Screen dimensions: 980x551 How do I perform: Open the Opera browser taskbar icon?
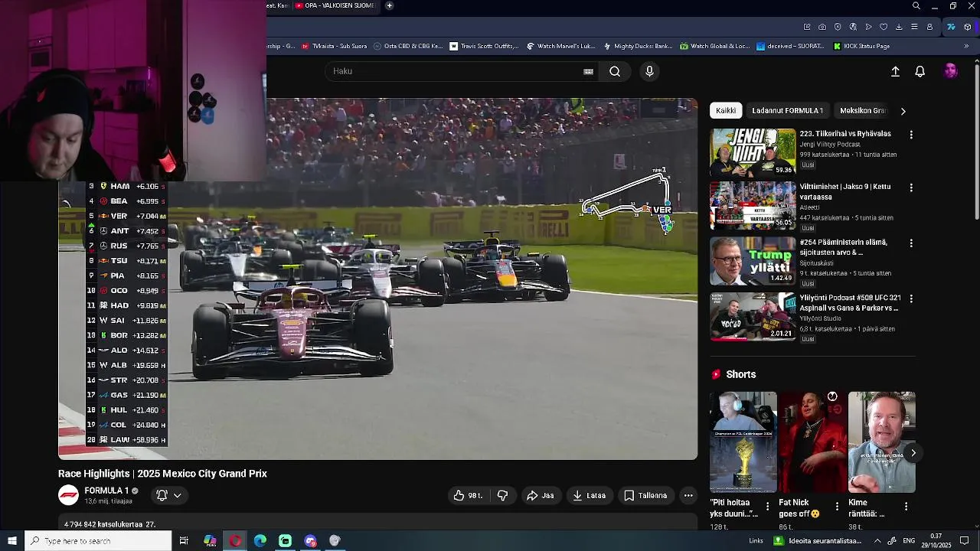click(x=235, y=541)
